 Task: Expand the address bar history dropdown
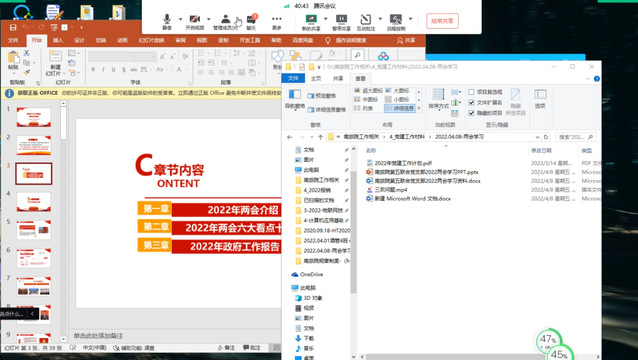[x=537, y=137]
